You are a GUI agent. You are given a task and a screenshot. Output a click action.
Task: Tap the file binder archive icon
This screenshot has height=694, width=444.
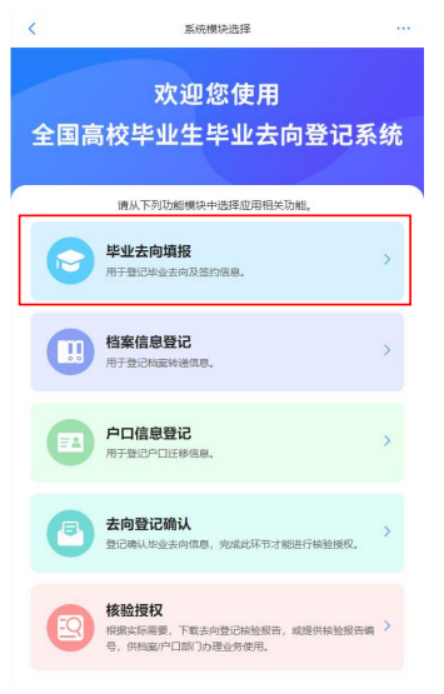[70, 351]
